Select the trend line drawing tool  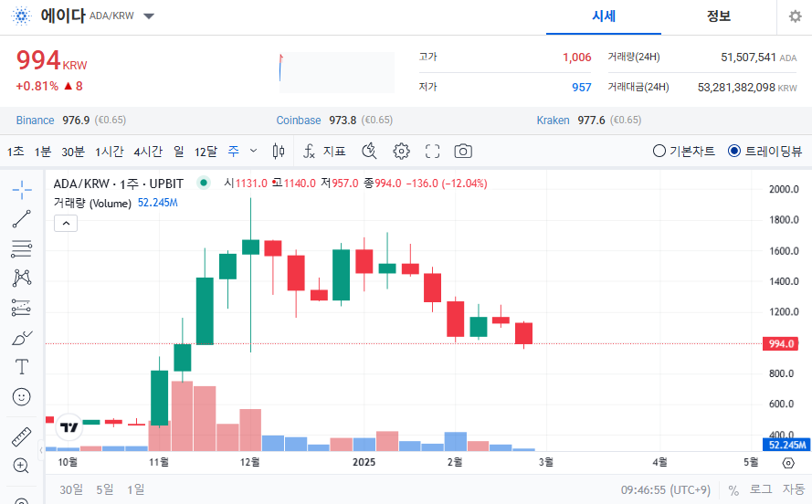point(22,219)
